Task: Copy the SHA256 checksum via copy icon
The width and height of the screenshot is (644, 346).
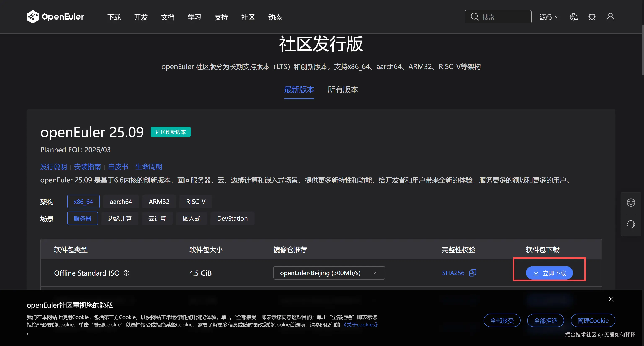Action: pos(472,273)
